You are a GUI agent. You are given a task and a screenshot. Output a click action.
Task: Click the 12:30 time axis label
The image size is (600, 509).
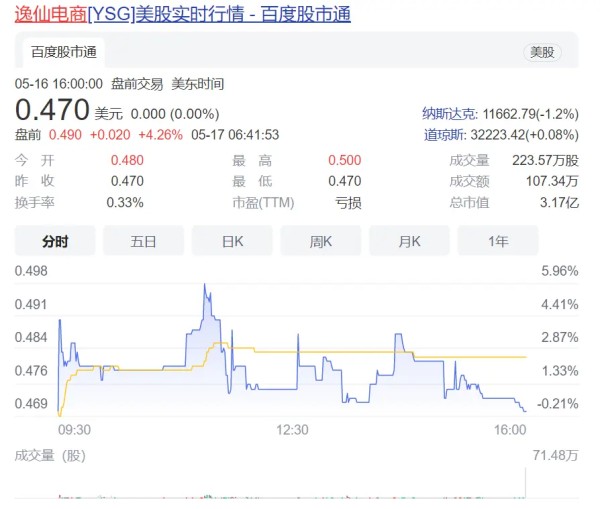[292, 430]
